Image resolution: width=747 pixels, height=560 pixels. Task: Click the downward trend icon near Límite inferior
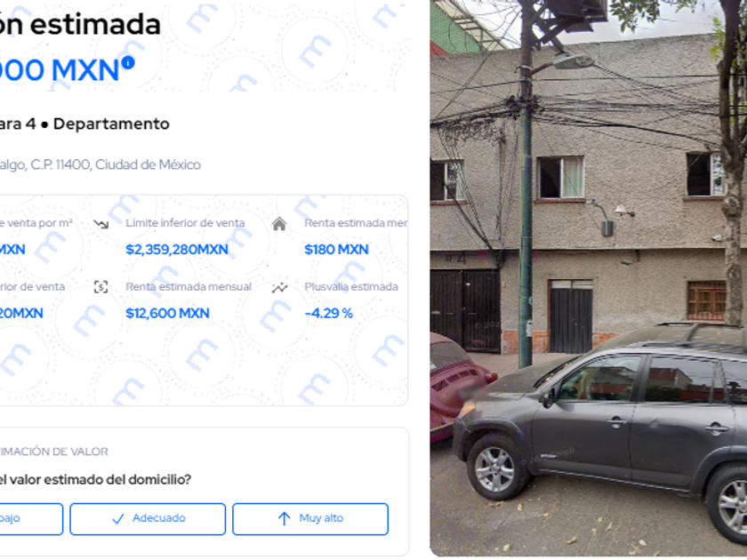pyautogui.click(x=101, y=223)
